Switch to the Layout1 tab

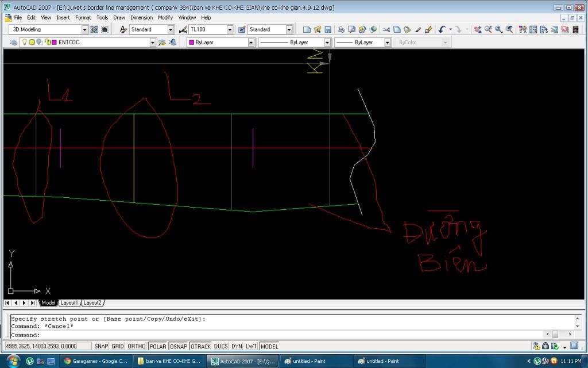pyautogui.click(x=69, y=302)
